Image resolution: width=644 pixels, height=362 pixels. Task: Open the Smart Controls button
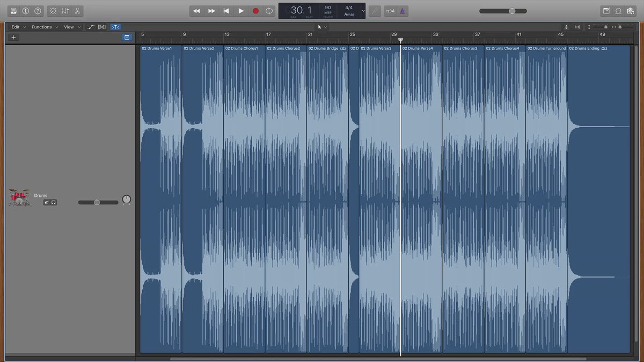click(x=53, y=11)
